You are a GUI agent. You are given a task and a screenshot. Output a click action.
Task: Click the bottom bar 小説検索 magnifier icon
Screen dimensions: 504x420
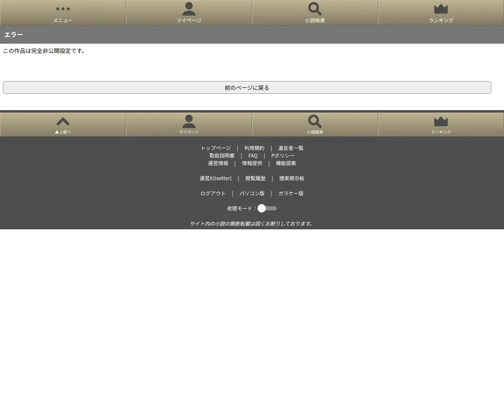coord(315,121)
